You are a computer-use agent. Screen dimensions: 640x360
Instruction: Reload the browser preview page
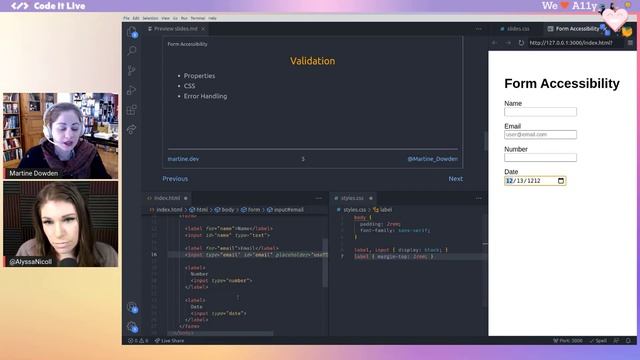tap(521, 43)
